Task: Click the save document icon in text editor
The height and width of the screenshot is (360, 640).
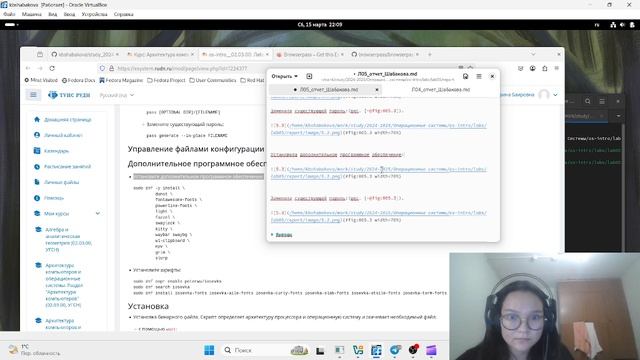Action: click(x=465, y=76)
